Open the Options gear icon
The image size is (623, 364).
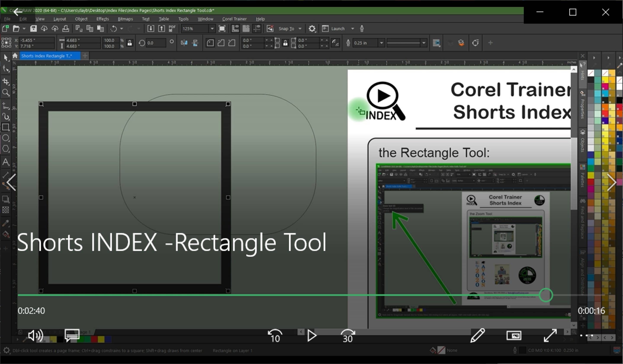(312, 29)
